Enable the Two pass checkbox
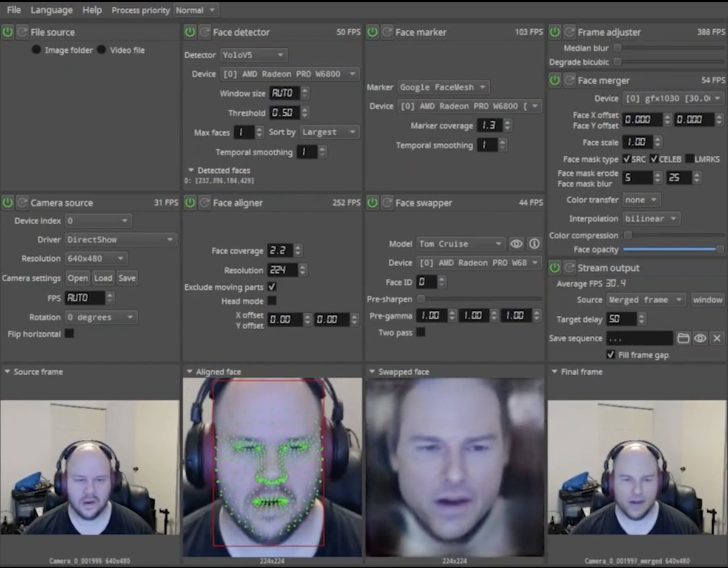The image size is (728, 568). coord(420,332)
